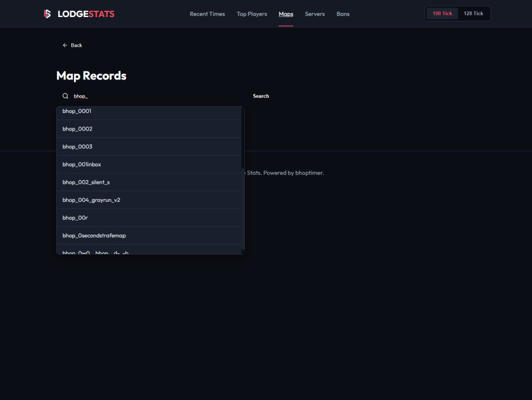Choose bhop_001inbox suggestion
The image size is (532, 400).
[x=149, y=165]
